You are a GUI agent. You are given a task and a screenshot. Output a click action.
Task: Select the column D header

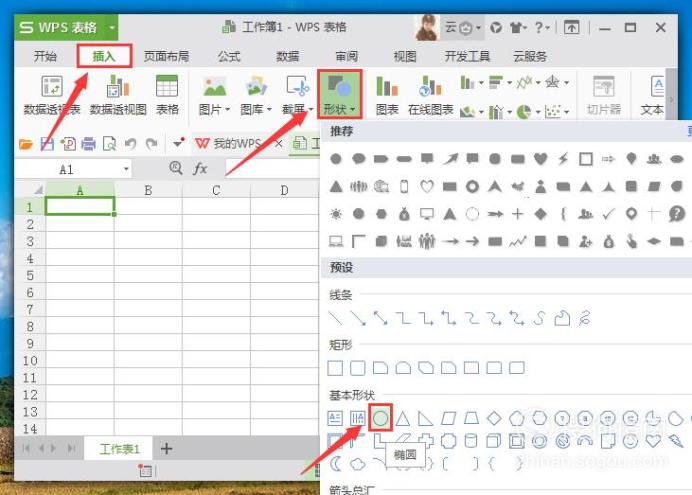tap(284, 190)
